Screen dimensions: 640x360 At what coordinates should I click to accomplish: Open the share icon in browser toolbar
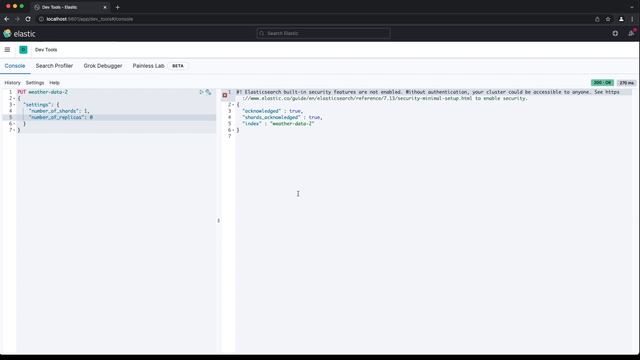pyautogui.click(x=597, y=19)
